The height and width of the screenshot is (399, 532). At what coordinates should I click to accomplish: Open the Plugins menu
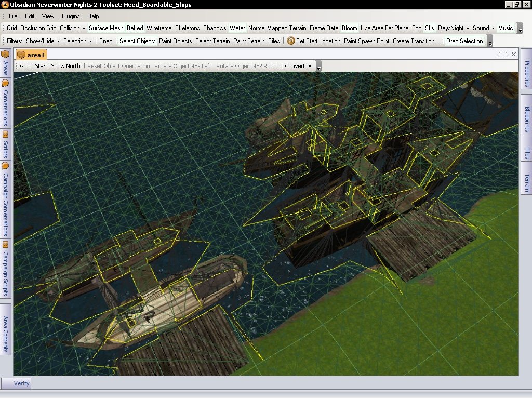(x=71, y=16)
